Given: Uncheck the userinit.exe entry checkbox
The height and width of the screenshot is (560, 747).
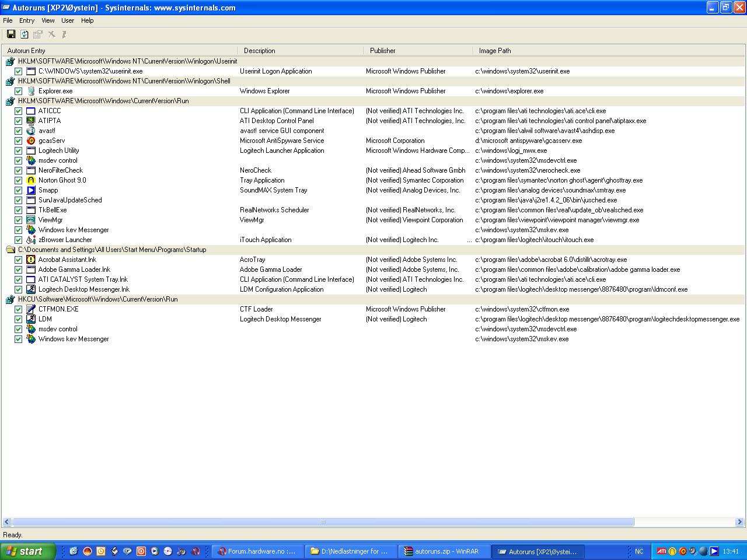Looking at the screenshot, I should tap(18, 71).
